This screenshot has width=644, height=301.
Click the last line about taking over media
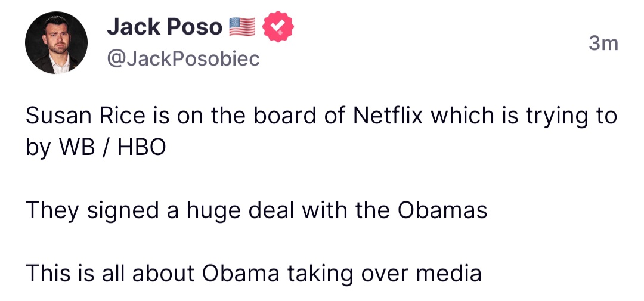click(253, 273)
